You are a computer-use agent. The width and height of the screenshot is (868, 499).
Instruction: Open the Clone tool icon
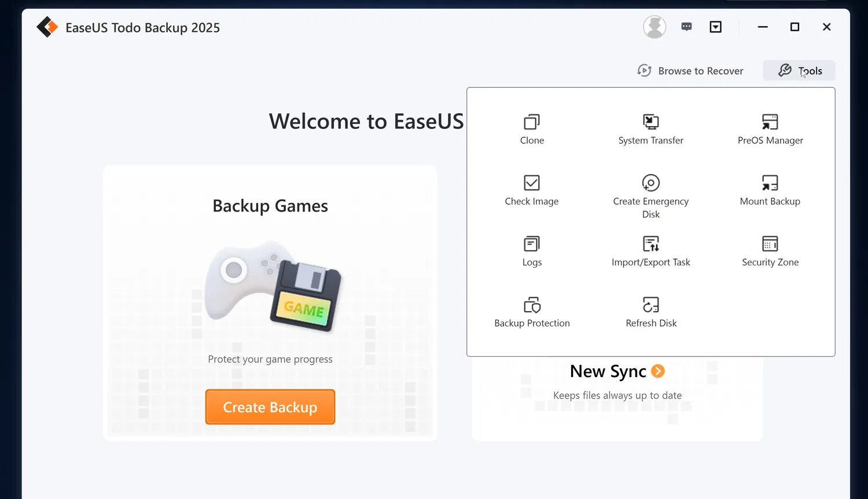(532, 121)
